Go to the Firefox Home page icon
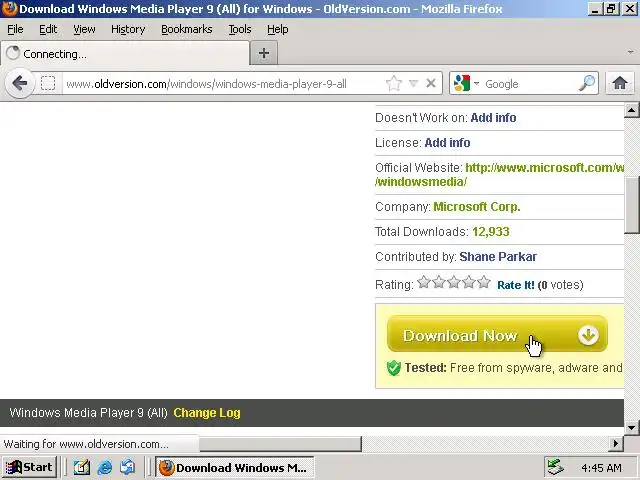This screenshot has height=480, width=640. point(620,83)
